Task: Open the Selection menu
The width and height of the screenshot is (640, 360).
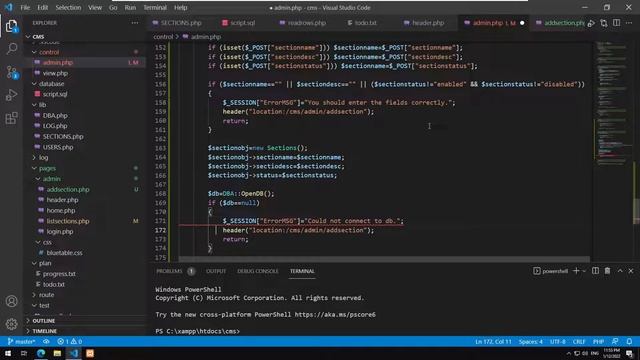Action: click(68, 8)
